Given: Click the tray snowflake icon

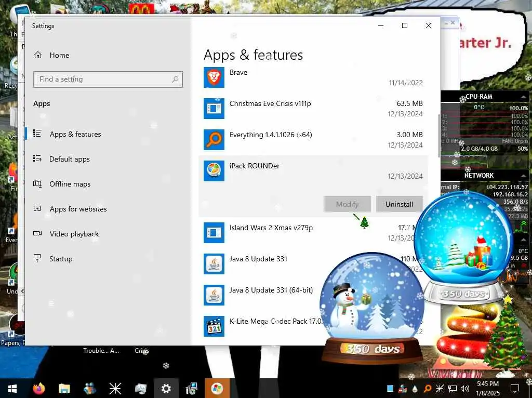Looking at the screenshot, I should pyautogui.click(x=440, y=389).
